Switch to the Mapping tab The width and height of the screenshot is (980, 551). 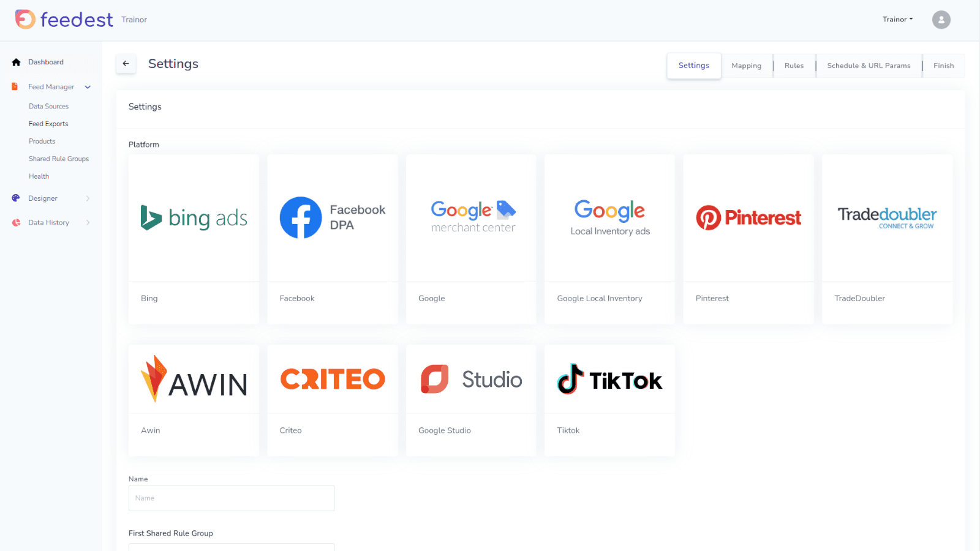[x=746, y=66]
